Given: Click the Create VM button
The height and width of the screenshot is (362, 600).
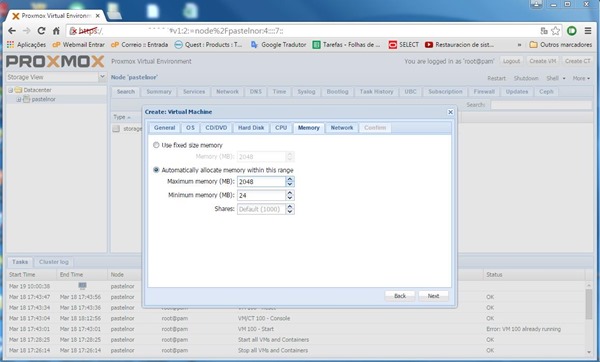Looking at the screenshot, I should click(543, 61).
